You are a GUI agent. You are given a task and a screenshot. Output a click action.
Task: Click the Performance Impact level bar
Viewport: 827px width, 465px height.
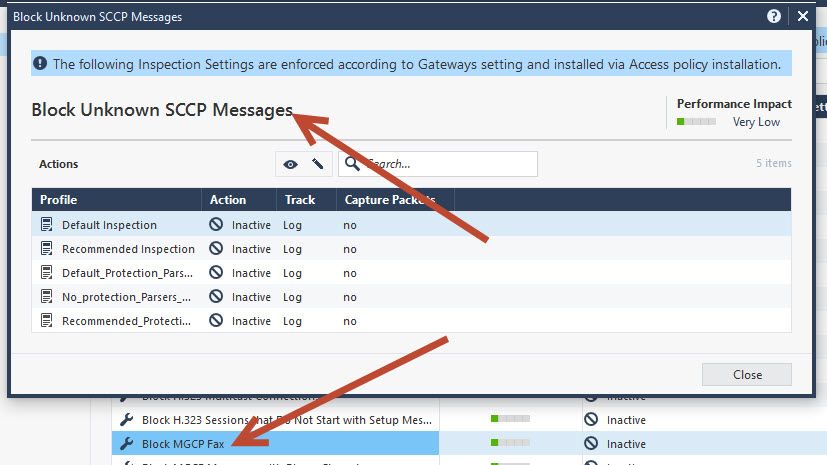696,122
